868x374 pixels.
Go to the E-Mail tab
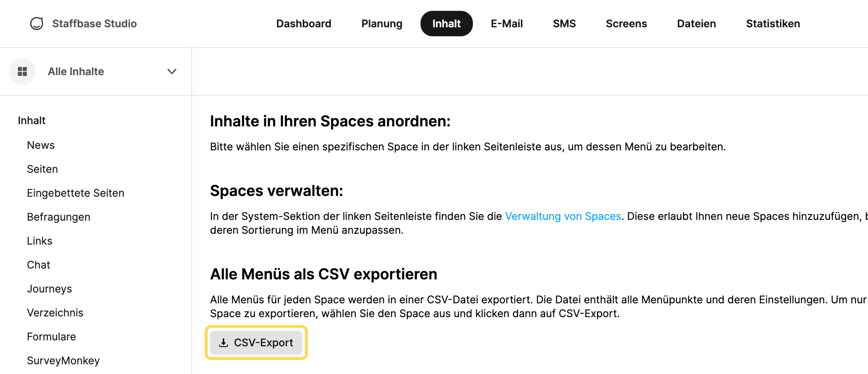point(506,24)
